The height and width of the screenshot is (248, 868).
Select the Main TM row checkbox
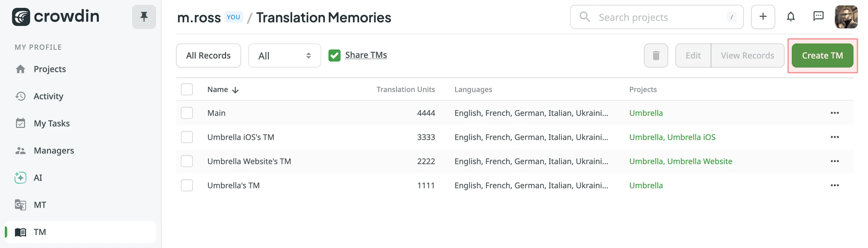pyautogui.click(x=187, y=113)
